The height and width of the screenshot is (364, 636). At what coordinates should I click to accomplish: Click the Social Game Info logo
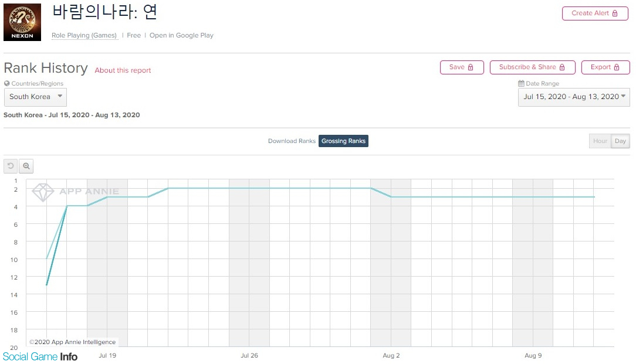point(40,357)
